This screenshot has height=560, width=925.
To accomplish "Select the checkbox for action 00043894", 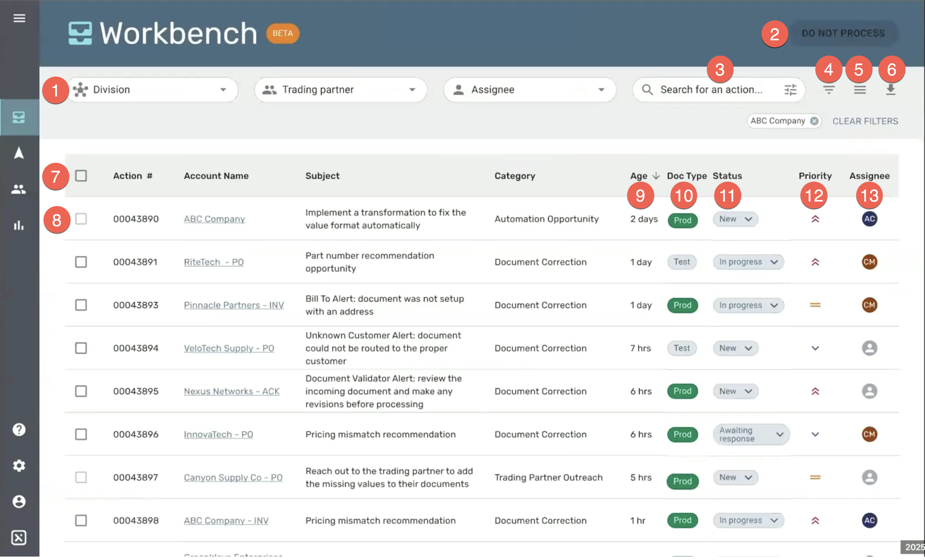I will pos(81,348).
